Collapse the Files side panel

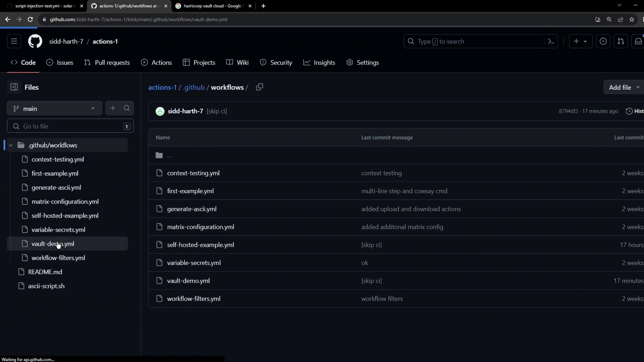point(14,87)
